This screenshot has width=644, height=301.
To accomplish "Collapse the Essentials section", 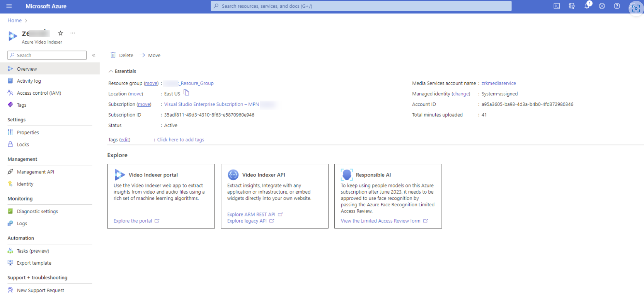I will 111,71.
